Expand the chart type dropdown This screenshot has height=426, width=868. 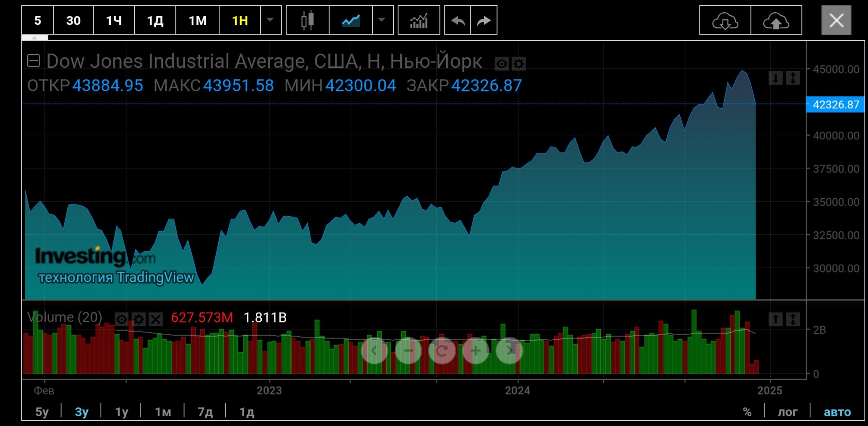pos(382,20)
